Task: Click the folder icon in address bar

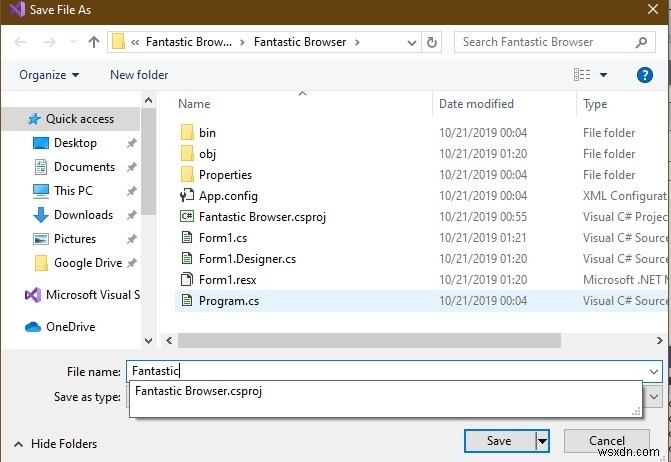Action: click(x=118, y=42)
